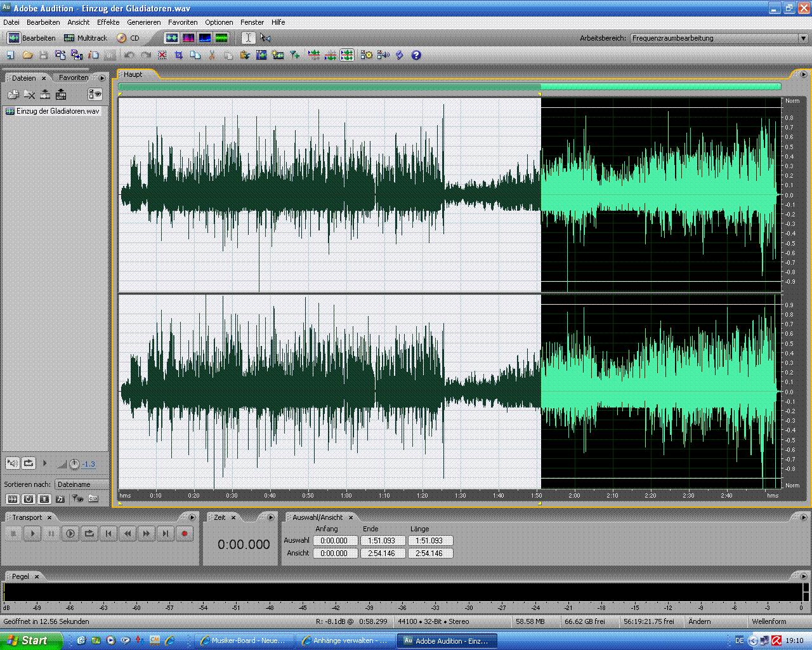Toggle Dateien panel advanced options eye button
812x650 pixels.
pos(95,95)
